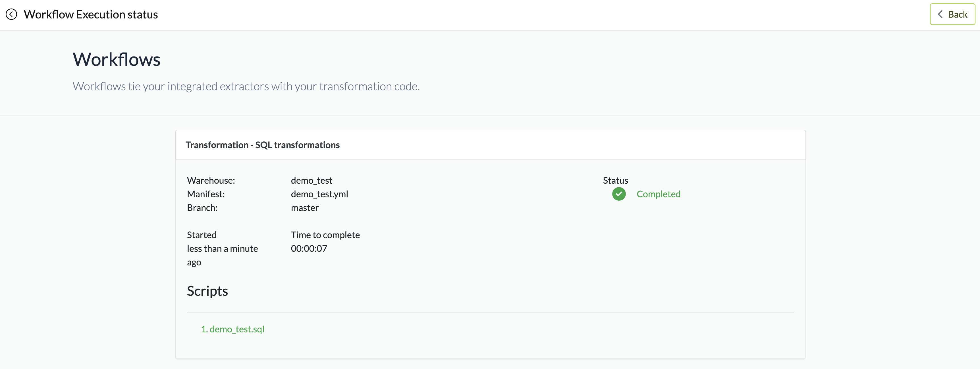Screen dimensions: 980x369
Task: Click the master branch value
Action: pyautogui.click(x=304, y=208)
